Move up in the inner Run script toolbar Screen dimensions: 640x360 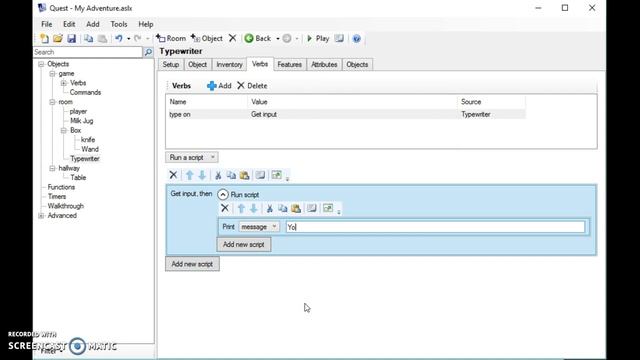(x=241, y=208)
